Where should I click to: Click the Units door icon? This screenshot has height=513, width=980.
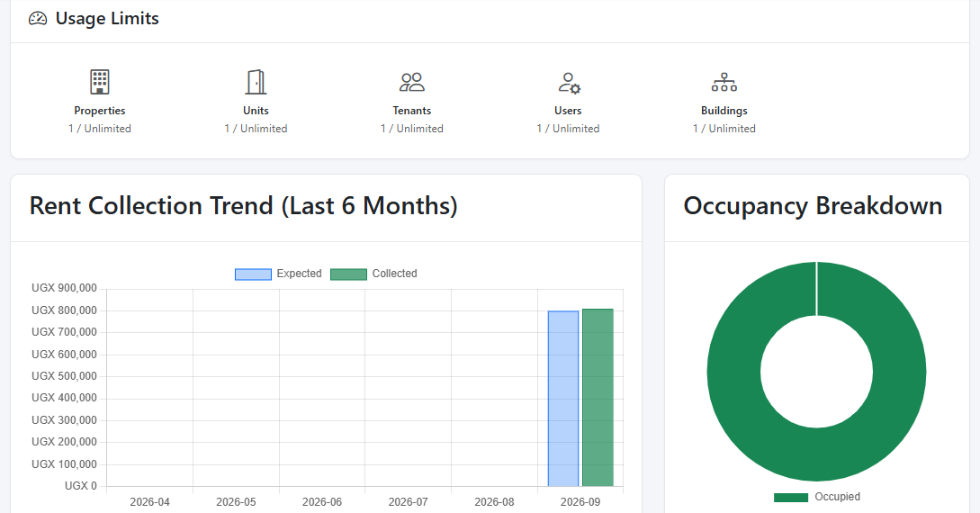tap(256, 82)
